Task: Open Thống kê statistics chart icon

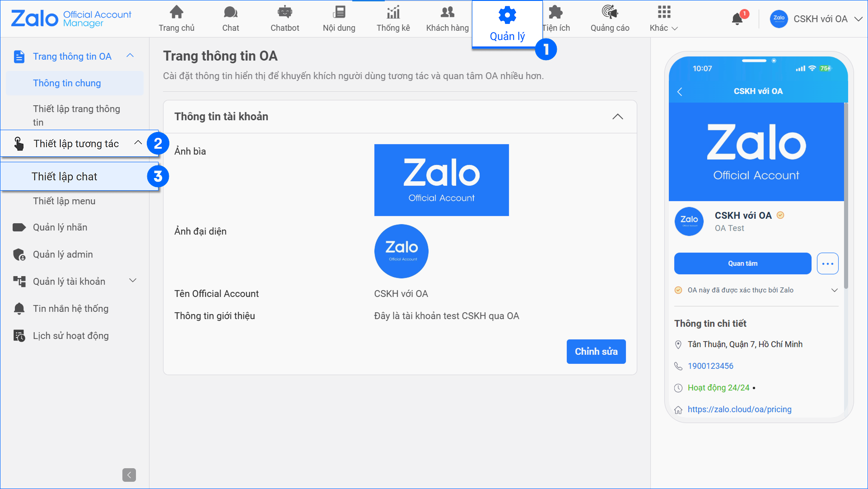Action: pyautogui.click(x=393, y=12)
